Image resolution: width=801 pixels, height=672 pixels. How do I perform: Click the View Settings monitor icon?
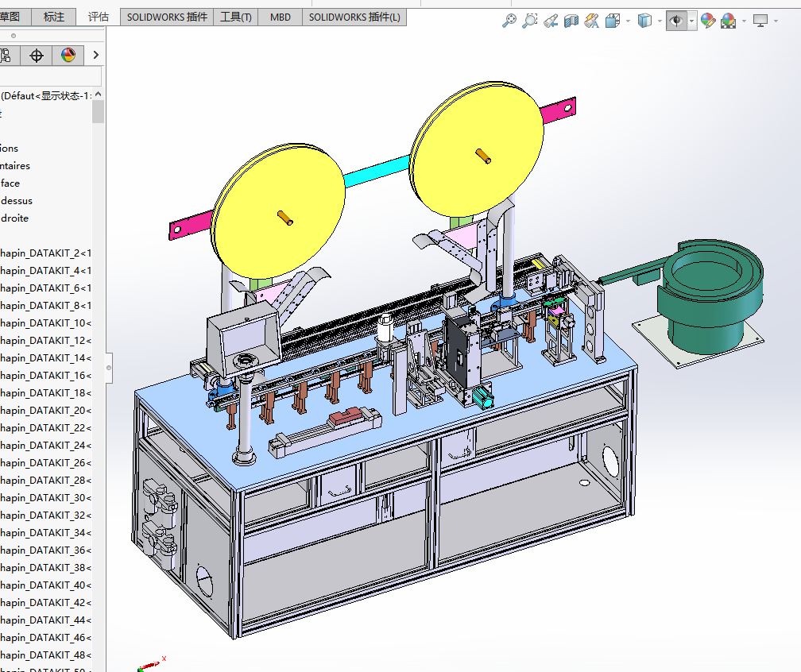coord(760,21)
